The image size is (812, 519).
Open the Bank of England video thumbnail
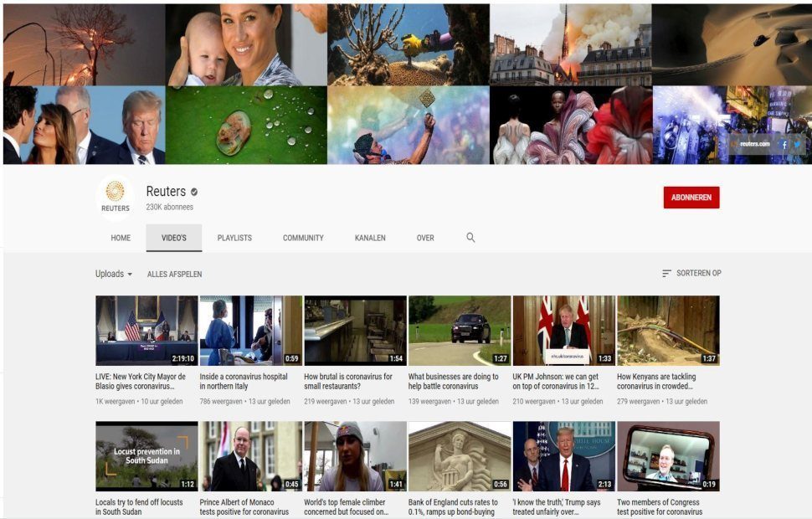[x=460, y=456]
